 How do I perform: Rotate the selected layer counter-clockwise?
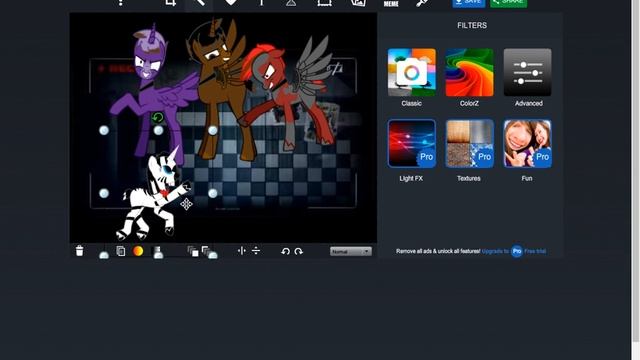click(x=285, y=251)
